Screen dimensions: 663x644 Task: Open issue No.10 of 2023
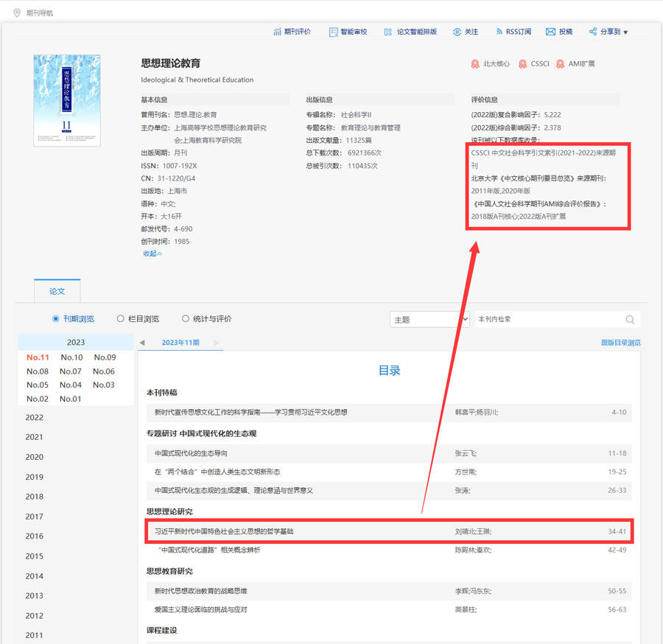click(71, 357)
